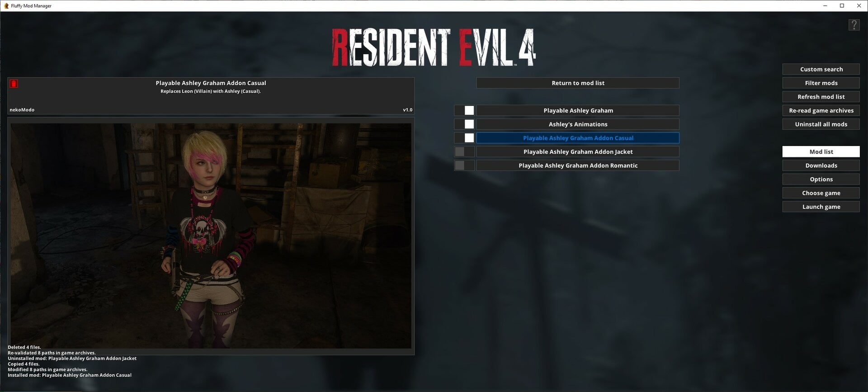Image resolution: width=868 pixels, height=392 pixels.
Task: Click the nekoModo author name
Action: (22, 110)
